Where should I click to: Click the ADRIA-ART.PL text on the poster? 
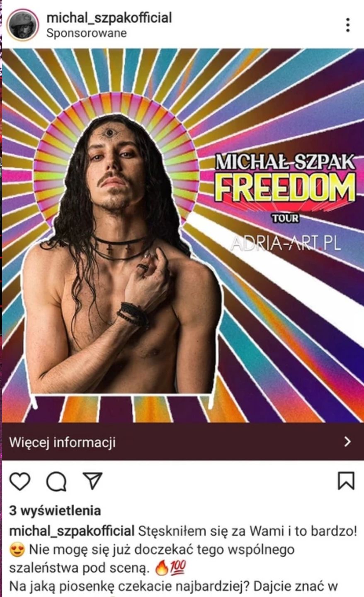coord(286,243)
